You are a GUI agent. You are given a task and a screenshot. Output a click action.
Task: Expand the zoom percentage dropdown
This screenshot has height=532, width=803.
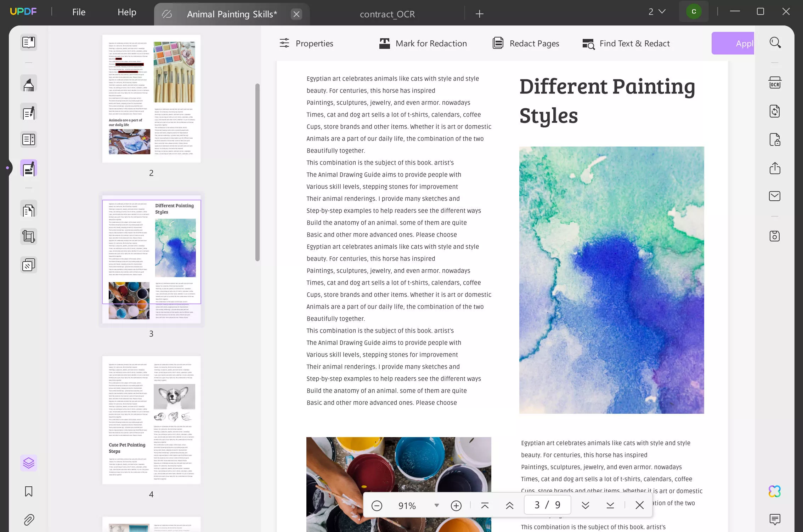tap(436, 505)
